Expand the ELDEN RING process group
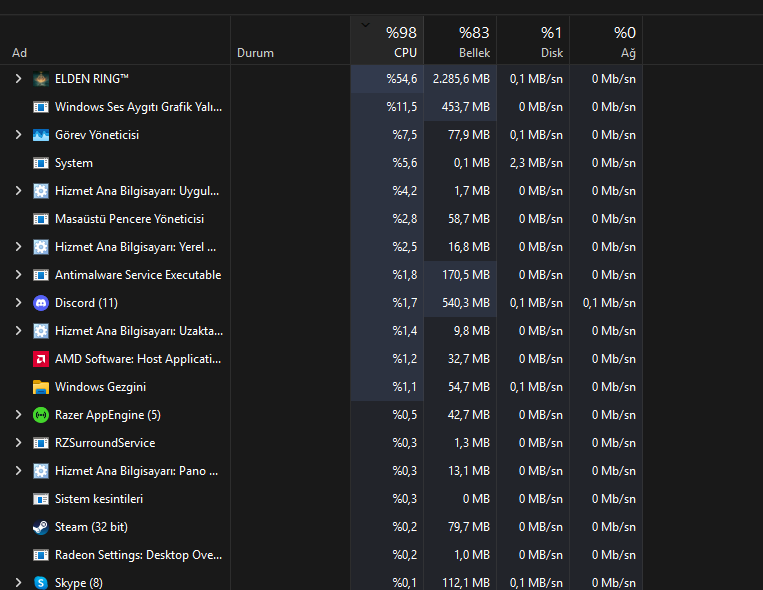This screenshot has width=763, height=590. click(18, 78)
